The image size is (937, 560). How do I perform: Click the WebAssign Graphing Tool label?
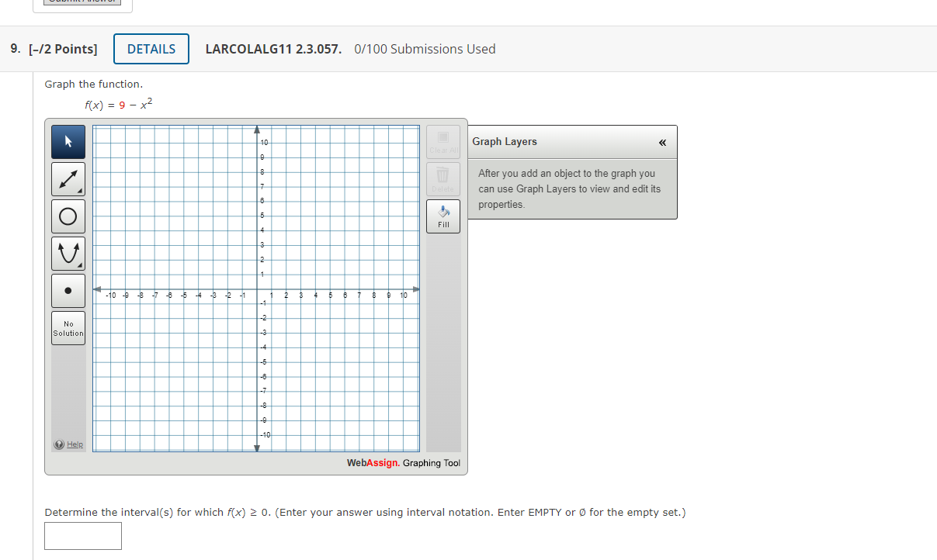click(x=403, y=462)
